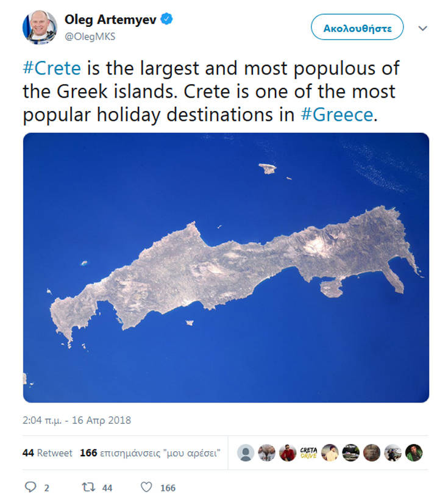Click Oleg Artemyev's profile avatar
The width and height of the screenshot is (448, 497).
[x=40, y=27]
